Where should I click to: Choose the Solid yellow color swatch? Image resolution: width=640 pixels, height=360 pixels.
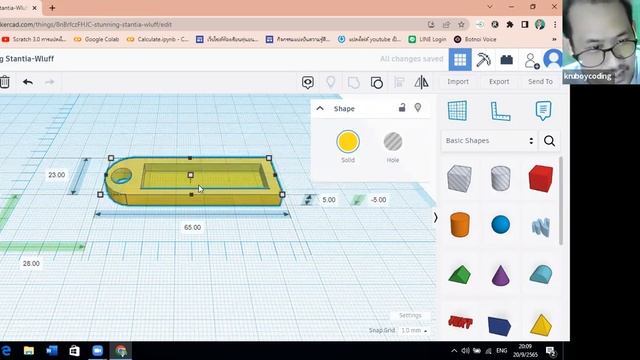coord(348,142)
